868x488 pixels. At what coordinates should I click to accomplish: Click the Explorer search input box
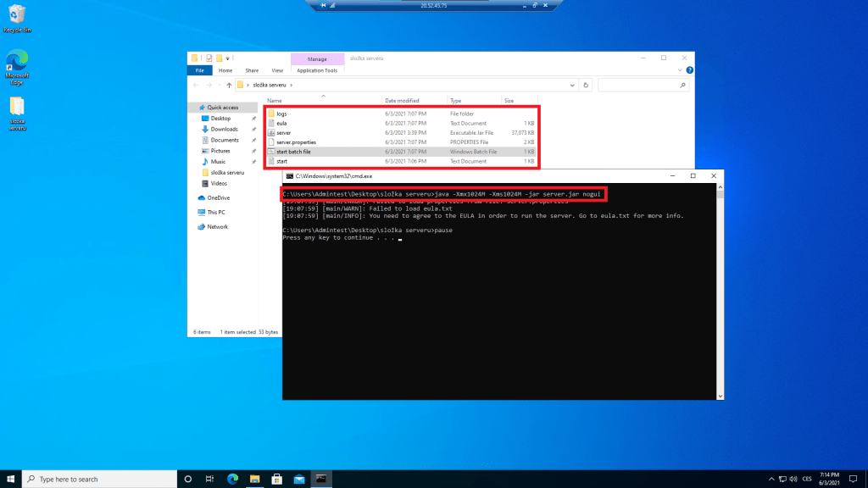coord(641,86)
